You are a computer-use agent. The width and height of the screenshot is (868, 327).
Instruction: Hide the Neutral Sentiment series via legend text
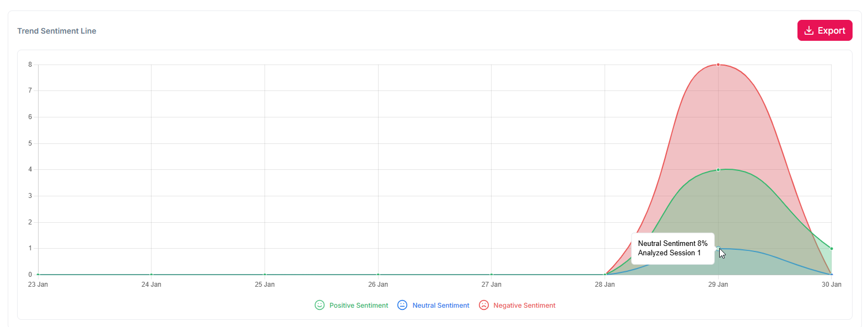440,305
